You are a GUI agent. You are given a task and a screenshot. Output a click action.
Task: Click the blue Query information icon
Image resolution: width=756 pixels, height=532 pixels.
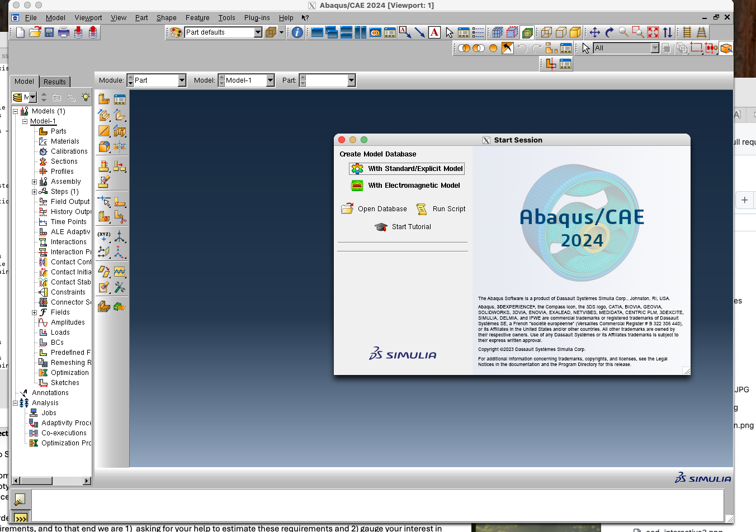[x=297, y=32]
